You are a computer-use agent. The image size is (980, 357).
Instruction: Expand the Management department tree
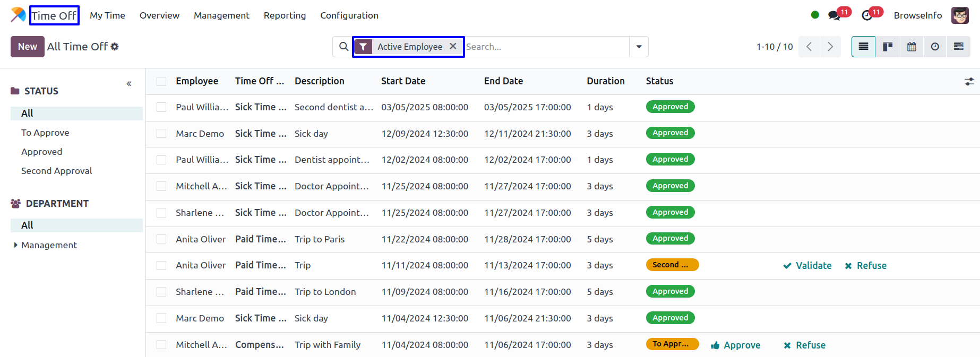[16, 245]
